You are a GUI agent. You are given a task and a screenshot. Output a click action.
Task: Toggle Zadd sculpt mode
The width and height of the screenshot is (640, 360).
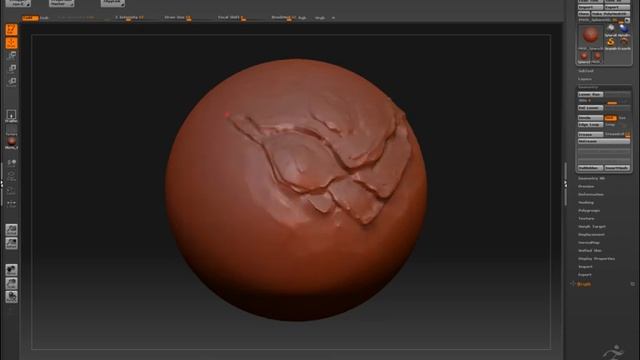point(30,18)
